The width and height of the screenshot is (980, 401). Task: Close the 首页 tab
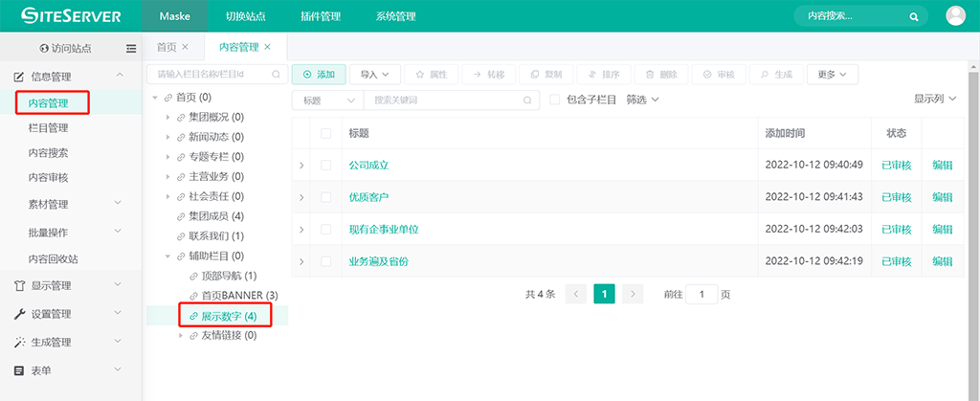pyautogui.click(x=185, y=47)
